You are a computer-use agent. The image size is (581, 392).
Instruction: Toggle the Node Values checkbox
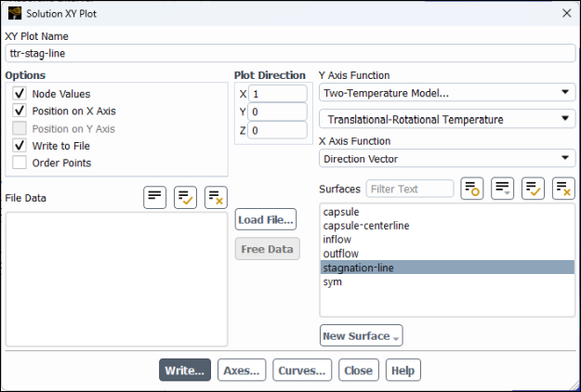coord(20,94)
